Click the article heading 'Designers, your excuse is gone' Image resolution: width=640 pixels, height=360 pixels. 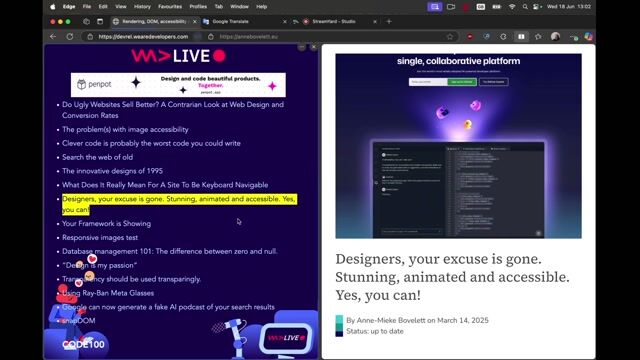(x=452, y=277)
